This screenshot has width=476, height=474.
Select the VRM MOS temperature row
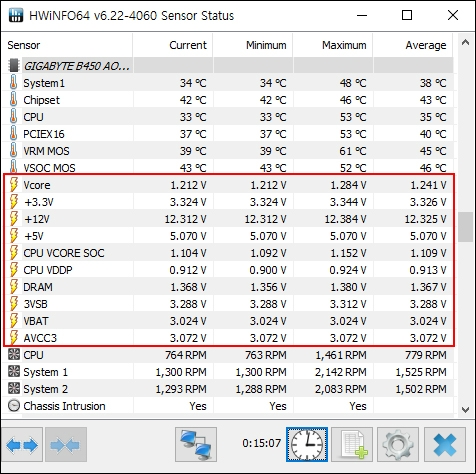click(228, 151)
